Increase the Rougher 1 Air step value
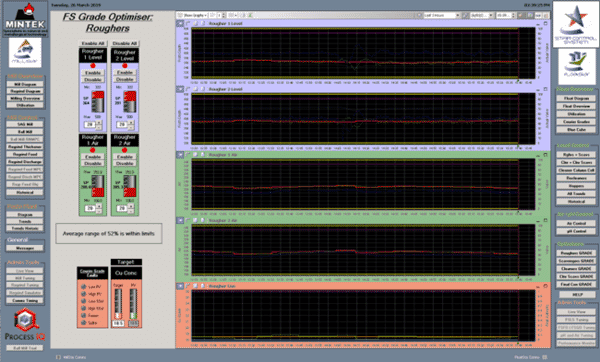This screenshot has height=362, width=600. pyautogui.click(x=99, y=206)
